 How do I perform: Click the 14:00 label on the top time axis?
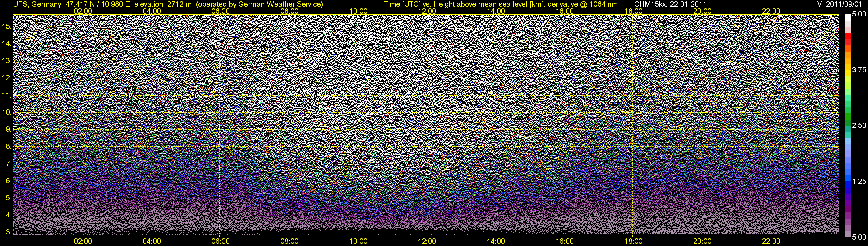tap(496, 11)
